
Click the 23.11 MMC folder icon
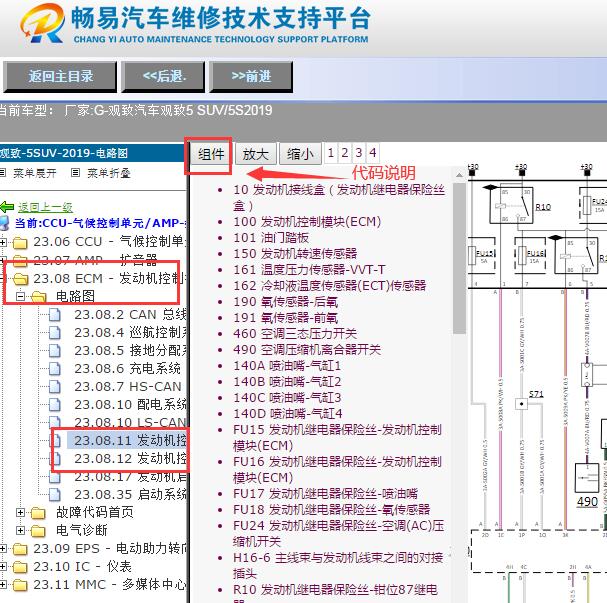tap(20, 585)
